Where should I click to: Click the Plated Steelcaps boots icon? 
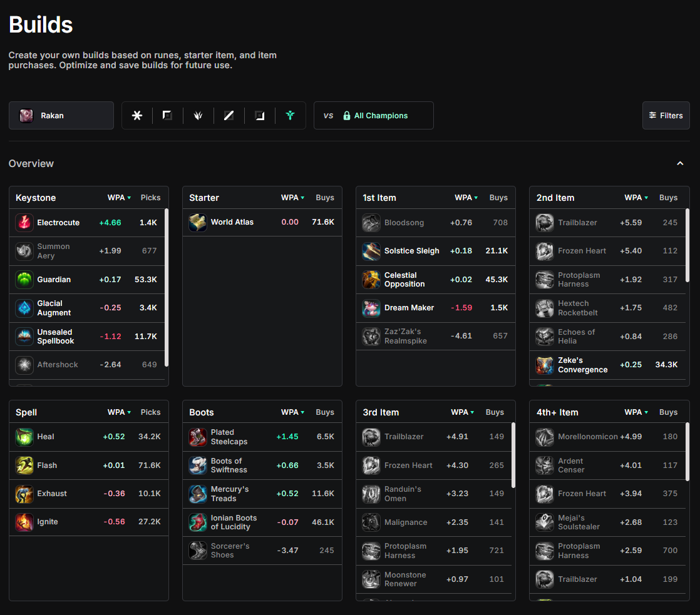[x=198, y=437]
